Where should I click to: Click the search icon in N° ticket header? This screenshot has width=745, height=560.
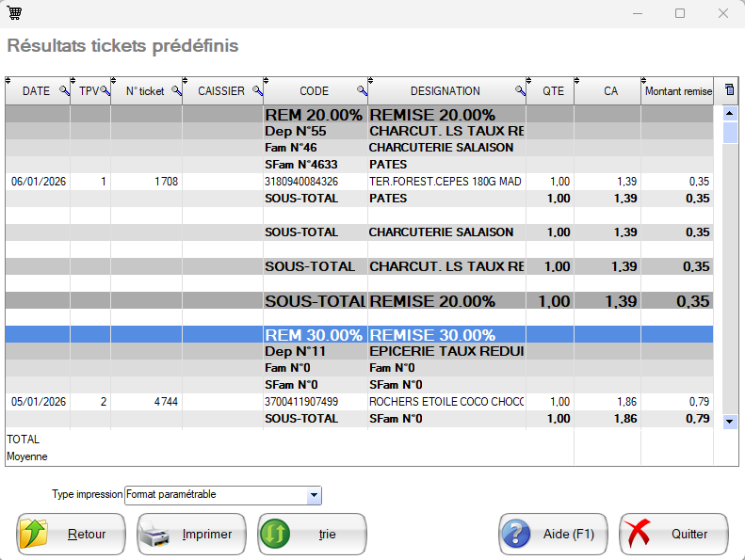(175, 91)
